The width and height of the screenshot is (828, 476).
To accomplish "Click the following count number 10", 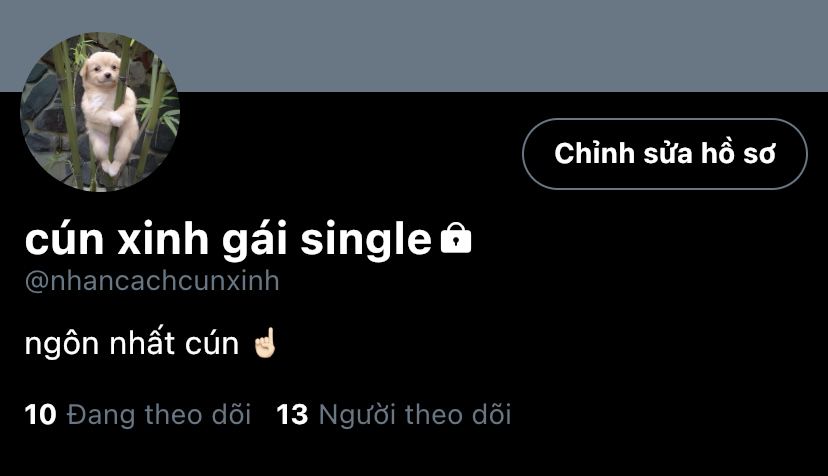I will pyautogui.click(x=40, y=415).
